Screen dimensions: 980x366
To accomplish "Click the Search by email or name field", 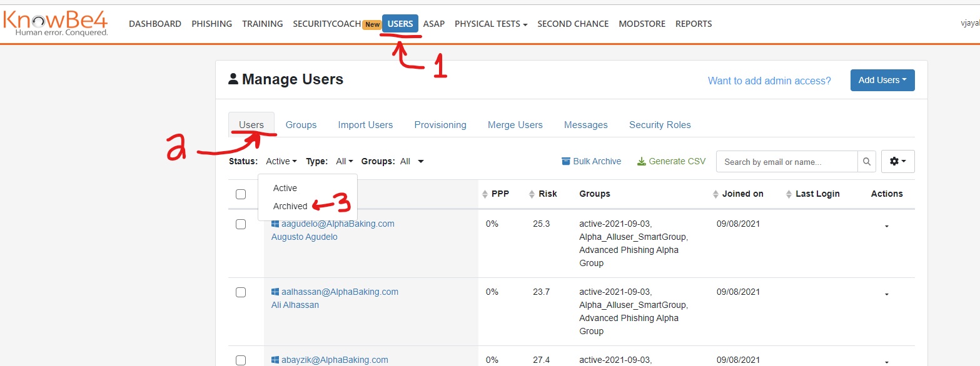I will pyautogui.click(x=787, y=162).
